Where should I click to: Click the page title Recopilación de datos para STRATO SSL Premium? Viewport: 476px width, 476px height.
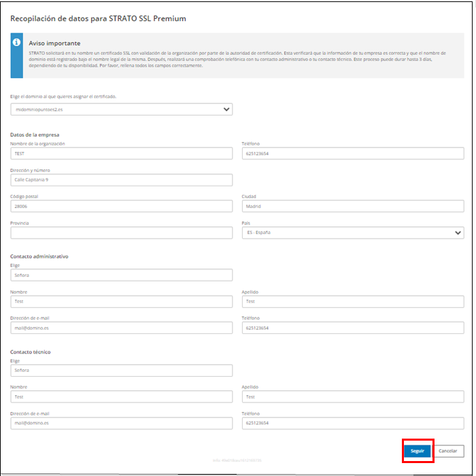point(98,18)
